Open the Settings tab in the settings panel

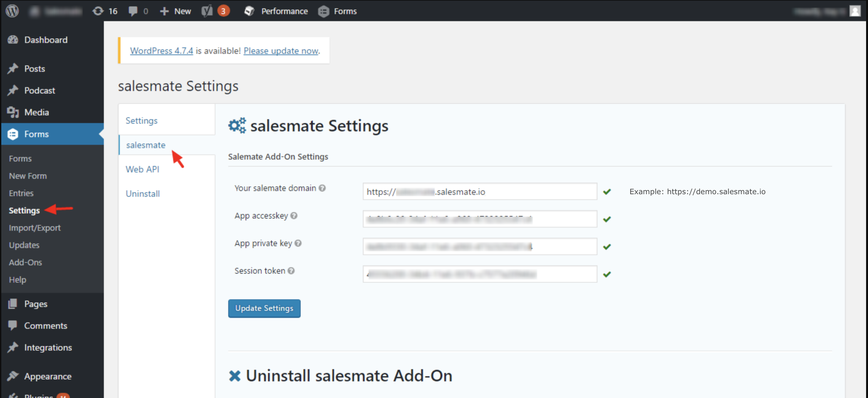pyautogui.click(x=142, y=120)
